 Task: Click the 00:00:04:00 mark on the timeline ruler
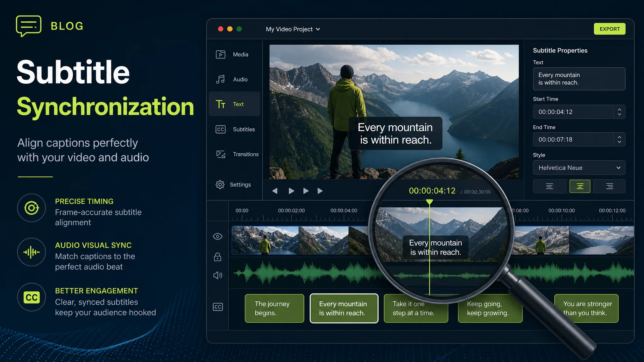pos(344,211)
